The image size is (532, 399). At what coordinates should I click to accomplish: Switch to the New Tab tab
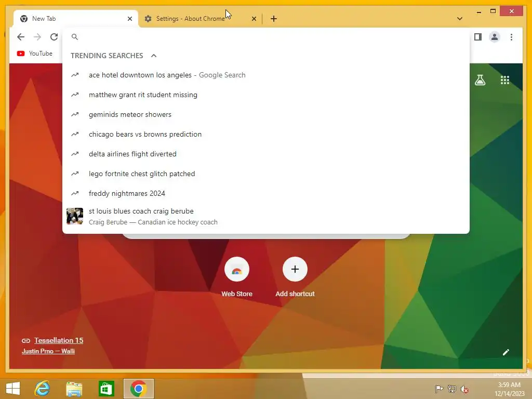coord(76,19)
